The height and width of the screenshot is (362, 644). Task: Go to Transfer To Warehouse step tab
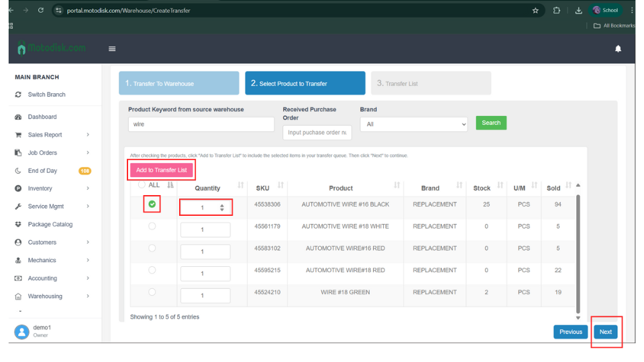pos(178,83)
